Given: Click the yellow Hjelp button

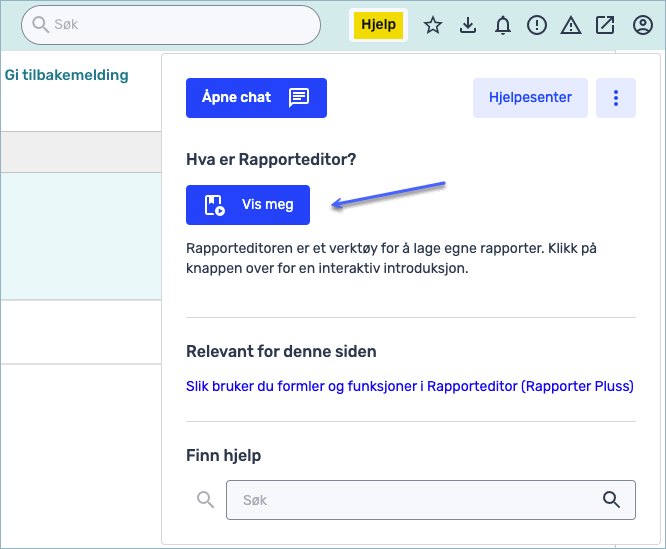Looking at the screenshot, I should 378,25.
